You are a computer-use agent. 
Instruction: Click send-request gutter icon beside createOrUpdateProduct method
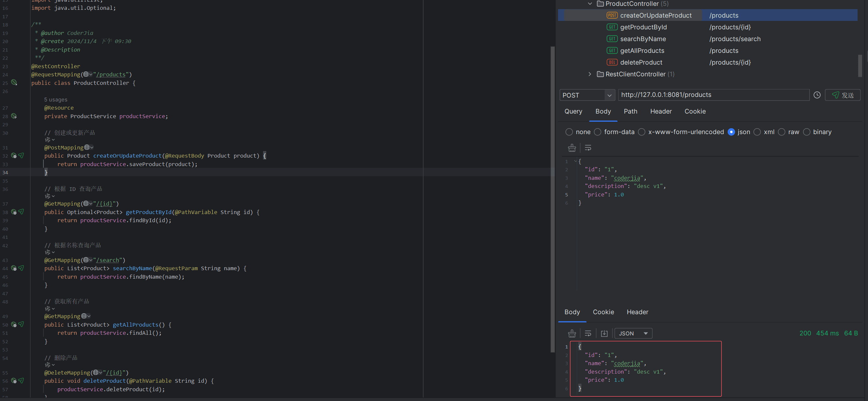(x=21, y=156)
